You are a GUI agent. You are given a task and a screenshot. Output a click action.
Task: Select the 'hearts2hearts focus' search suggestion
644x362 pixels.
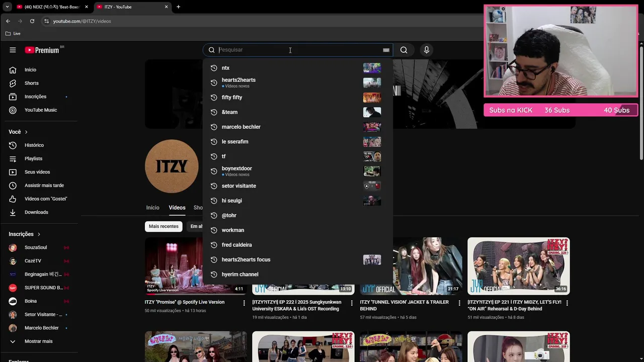tap(297, 259)
